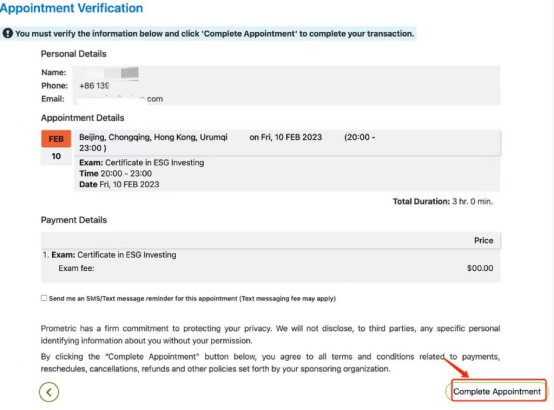The image size is (554, 410).
Task: Click the Appointment Verification page heading
Action: tap(71, 8)
